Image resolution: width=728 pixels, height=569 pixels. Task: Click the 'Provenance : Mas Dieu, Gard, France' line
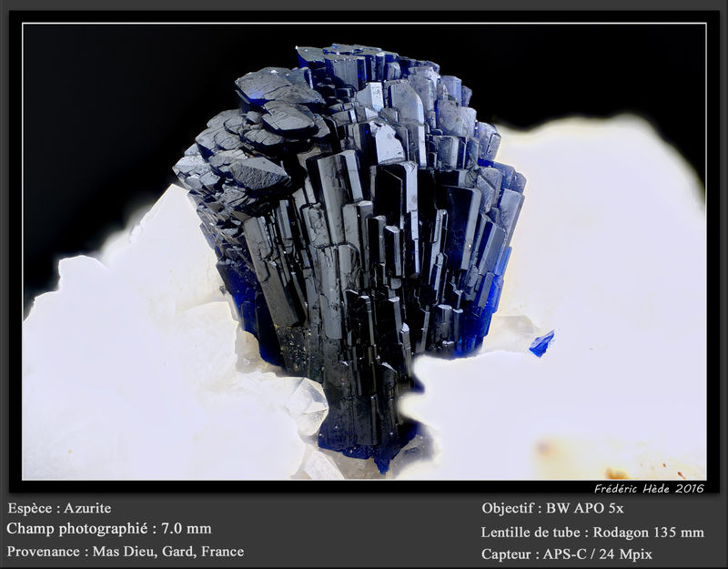[126, 552]
